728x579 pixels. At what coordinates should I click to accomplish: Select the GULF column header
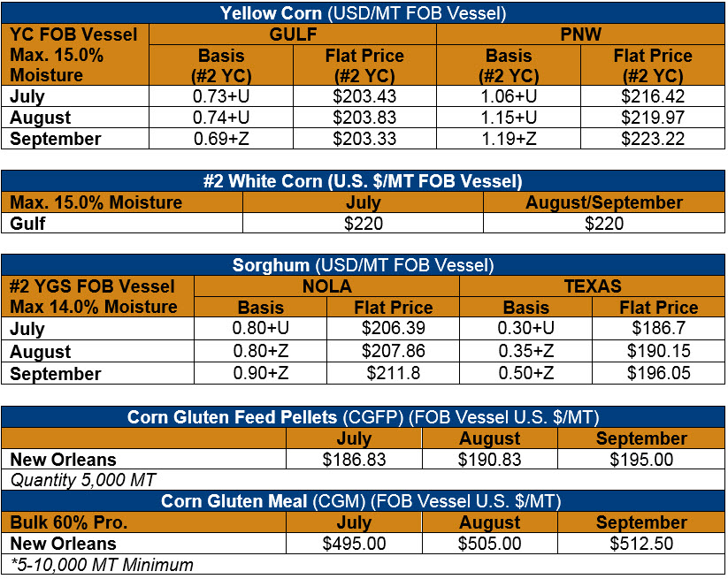pyautogui.click(x=293, y=34)
